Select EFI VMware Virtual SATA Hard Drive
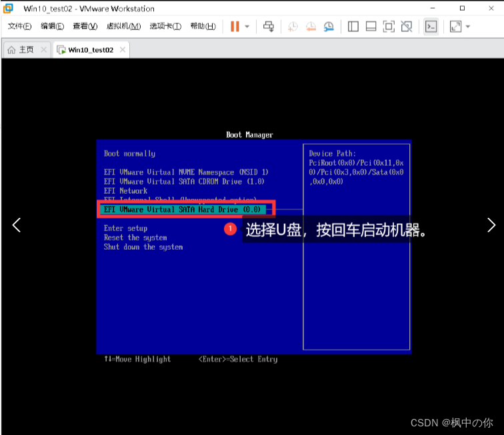The height and width of the screenshot is (435, 504). pyautogui.click(x=183, y=209)
